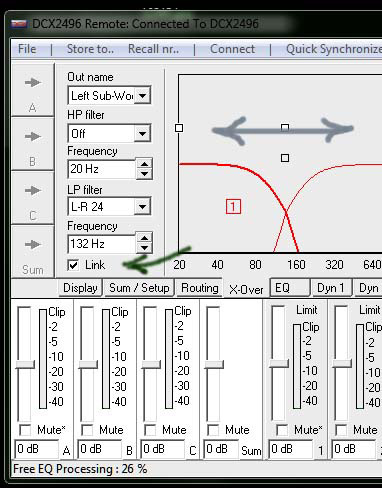Click the HP Frequency 20 Hz field

(x=102, y=169)
